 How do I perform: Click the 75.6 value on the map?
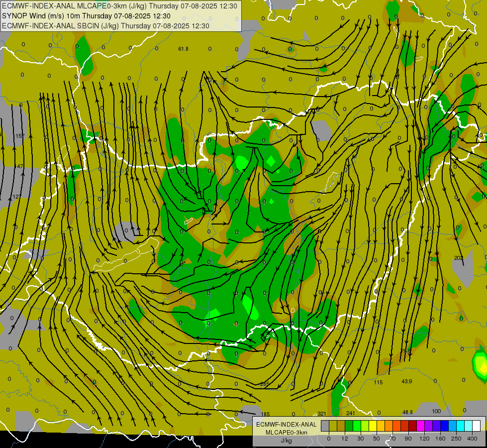[406, 351]
